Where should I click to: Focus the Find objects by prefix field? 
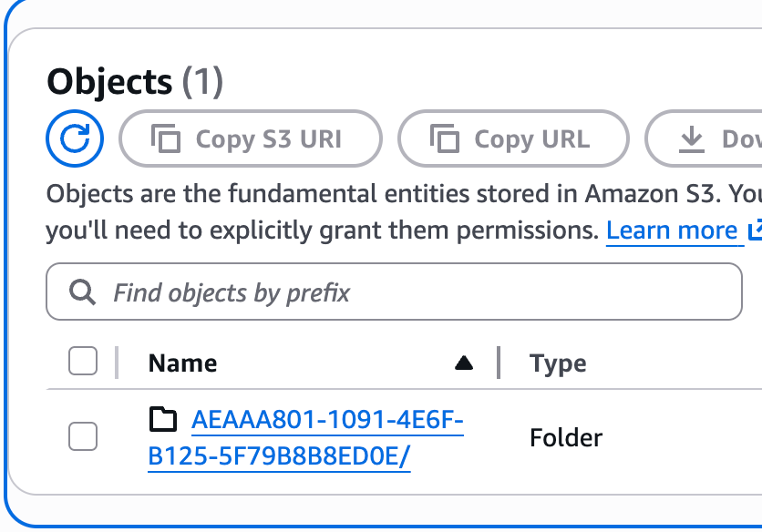410,292
